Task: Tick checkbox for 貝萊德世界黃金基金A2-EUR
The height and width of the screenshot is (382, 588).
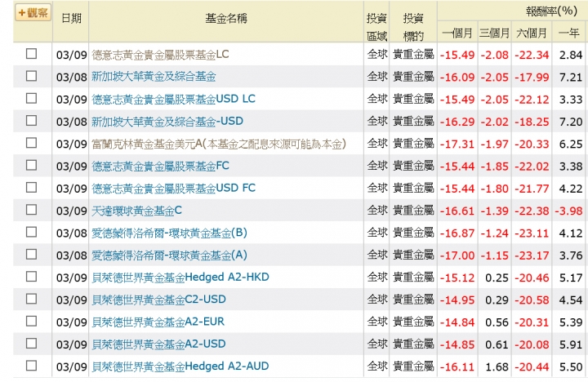Action: coord(32,322)
